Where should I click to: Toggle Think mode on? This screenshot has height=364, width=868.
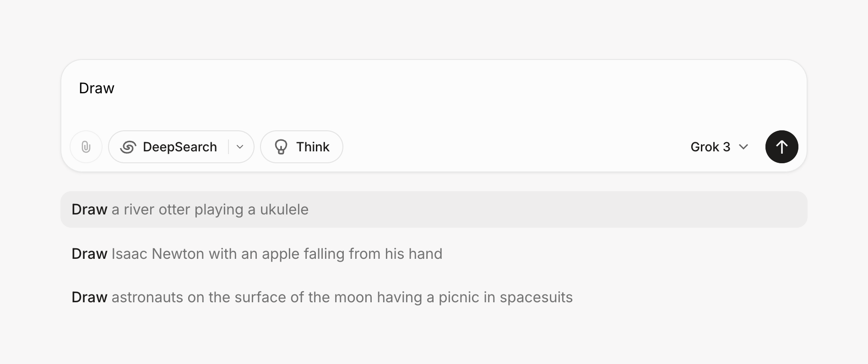pyautogui.click(x=301, y=147)
